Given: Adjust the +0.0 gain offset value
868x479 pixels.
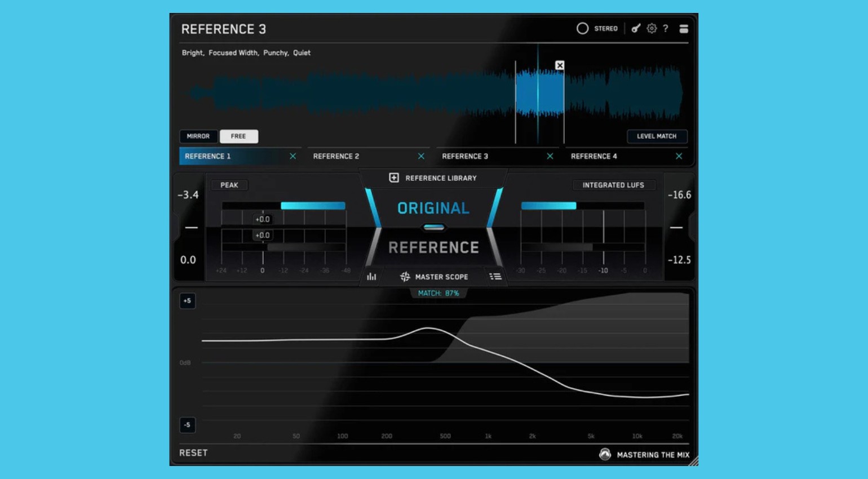Looking at the screenshot, I should click(x=262, y=219).
